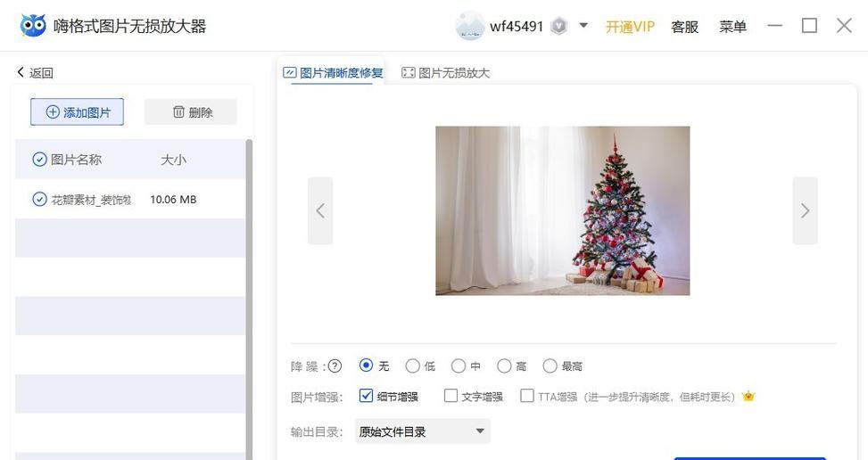Click the 添加图片 button
Screen dimensions: 868x460
[x=77, y=112]
